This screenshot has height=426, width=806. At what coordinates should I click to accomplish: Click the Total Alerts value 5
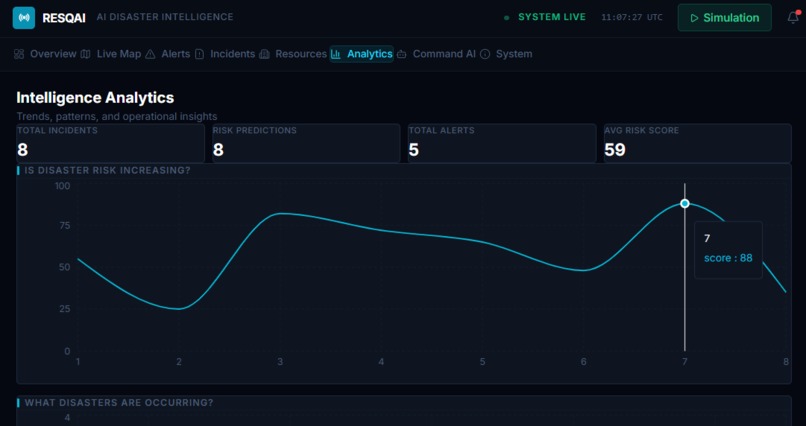pos(414,150)
